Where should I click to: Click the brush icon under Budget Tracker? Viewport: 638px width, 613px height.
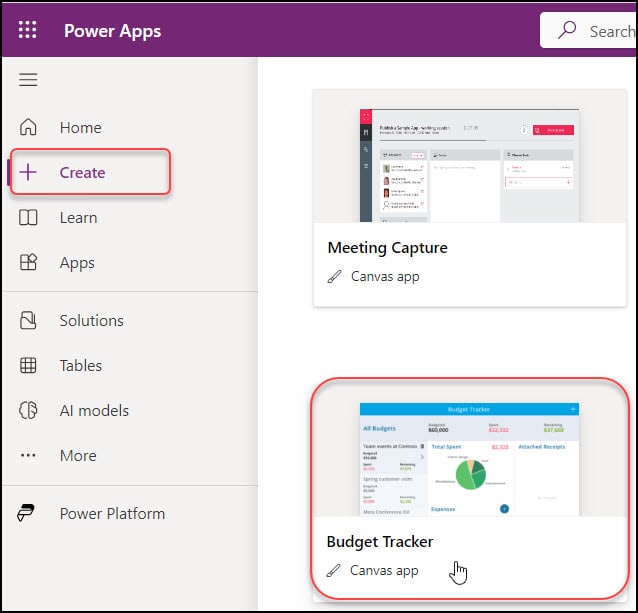pyautogui.click(x=334, y=571)
